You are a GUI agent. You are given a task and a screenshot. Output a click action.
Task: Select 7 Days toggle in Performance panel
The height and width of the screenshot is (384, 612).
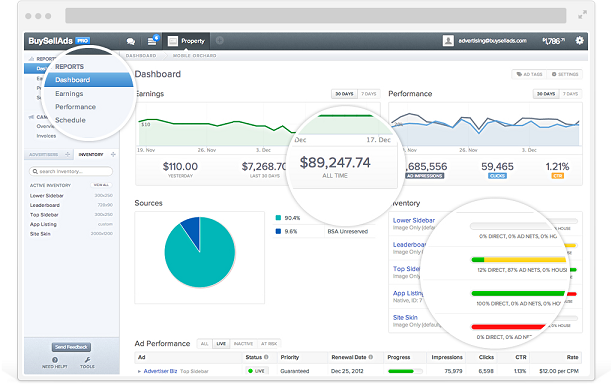570,94
